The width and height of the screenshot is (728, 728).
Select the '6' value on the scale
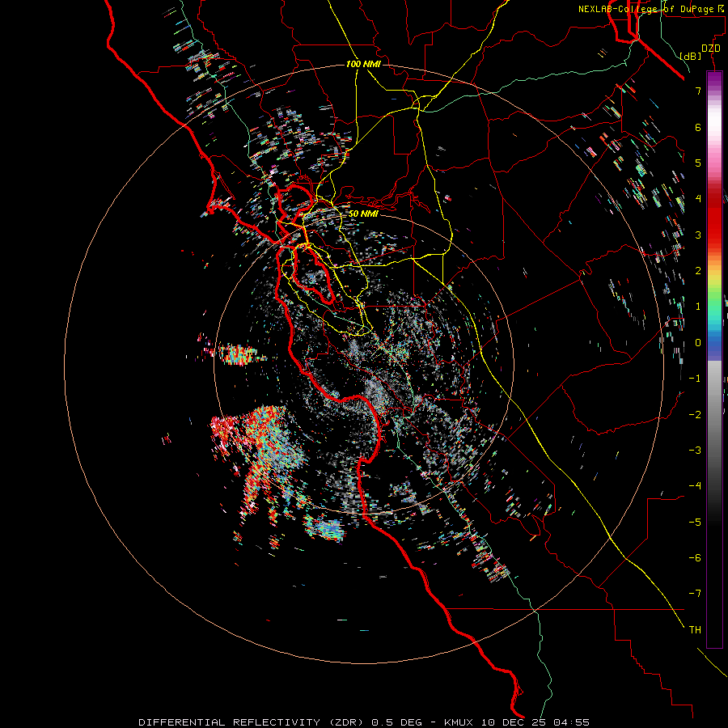pyautogui.click(x=698, y=127)
